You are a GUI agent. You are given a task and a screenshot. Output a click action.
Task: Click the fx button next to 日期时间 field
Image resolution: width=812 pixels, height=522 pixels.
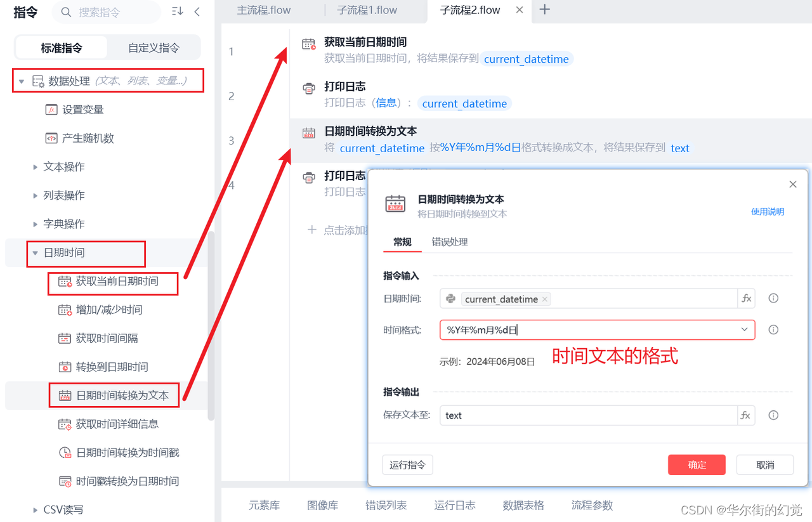pyautogui.click(x=746, y=299)
